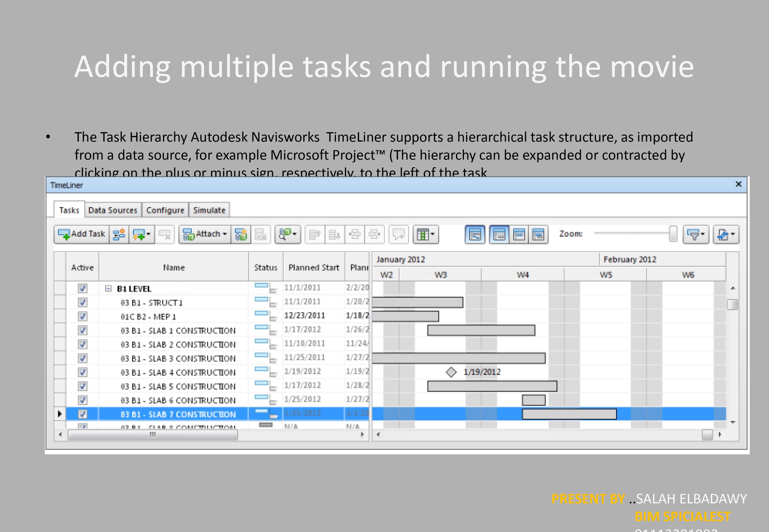Uncheck Active for B1 LEVEL
Screen dimensions: 769x532
click(82, 288)
